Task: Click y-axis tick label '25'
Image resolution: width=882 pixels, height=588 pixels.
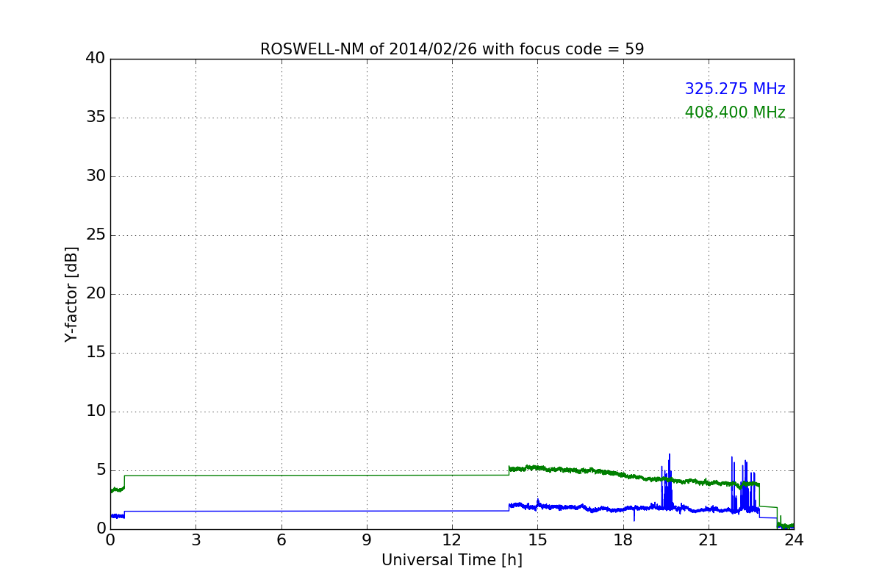Action: [x=96, y=234]
